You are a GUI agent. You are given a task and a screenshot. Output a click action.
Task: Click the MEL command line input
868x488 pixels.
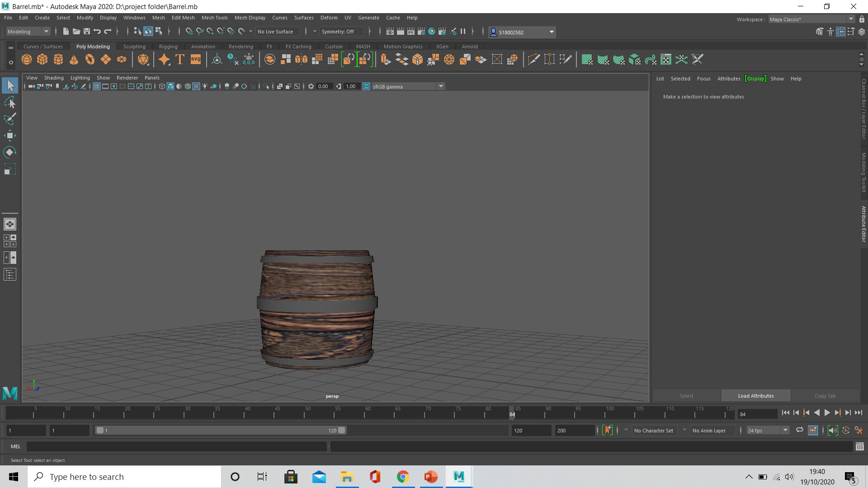(x=176, y=446)
